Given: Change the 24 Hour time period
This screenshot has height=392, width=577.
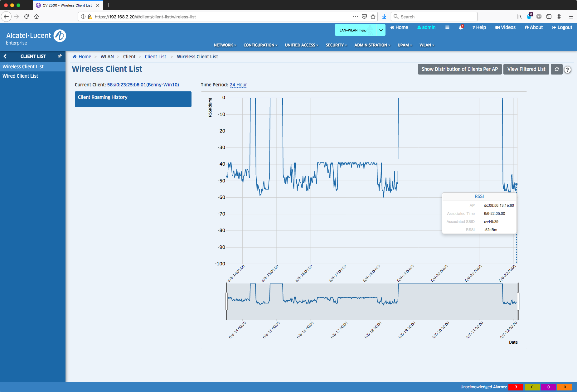Looking at the screenshot, I should (238, 85).
